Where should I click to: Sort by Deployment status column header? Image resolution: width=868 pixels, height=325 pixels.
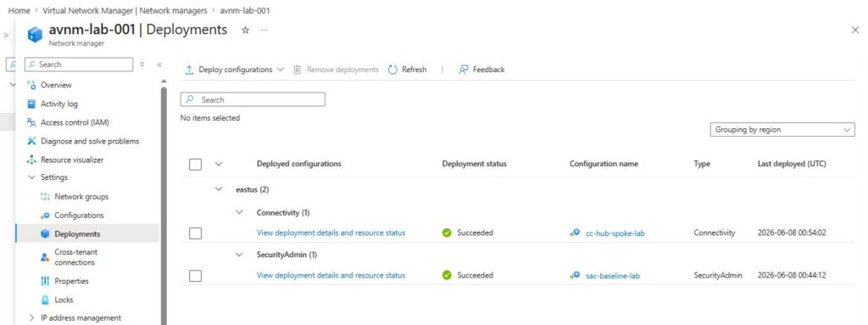click(x=475, y=164)
